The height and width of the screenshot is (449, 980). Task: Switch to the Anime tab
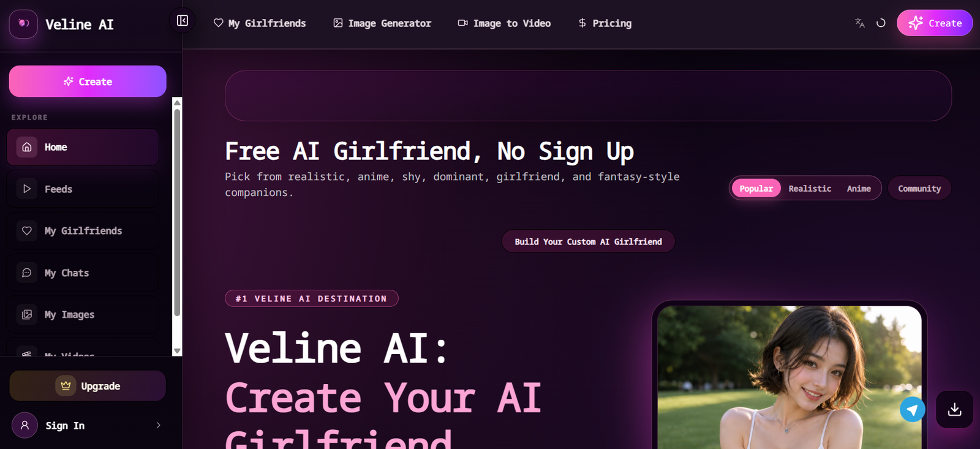point(859,188)
